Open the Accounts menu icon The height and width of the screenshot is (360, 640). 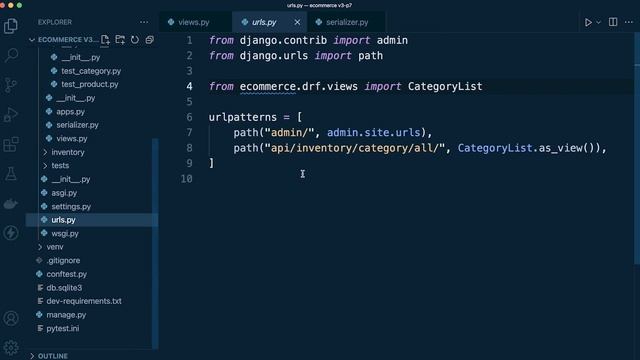pyautogui.click(x=11, y=318)
